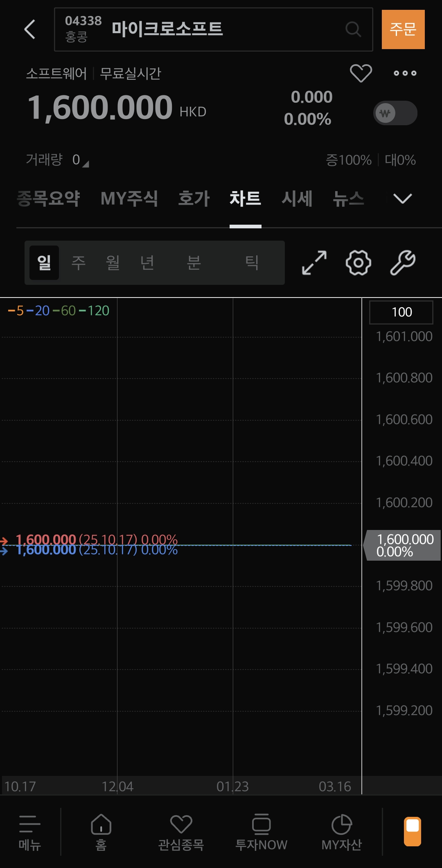Viewport: 442px width, 868px height.
Task: Select the 일 daily chart period
Action: [x=44, y=263]
